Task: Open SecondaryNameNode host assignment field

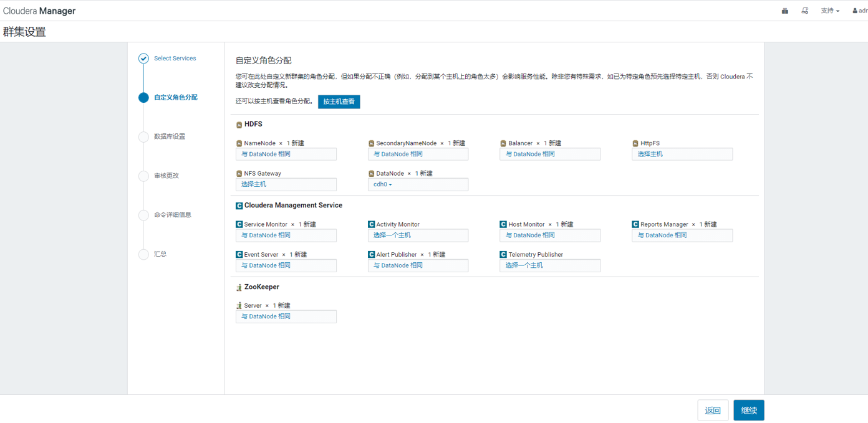Action: click(418, 154)
